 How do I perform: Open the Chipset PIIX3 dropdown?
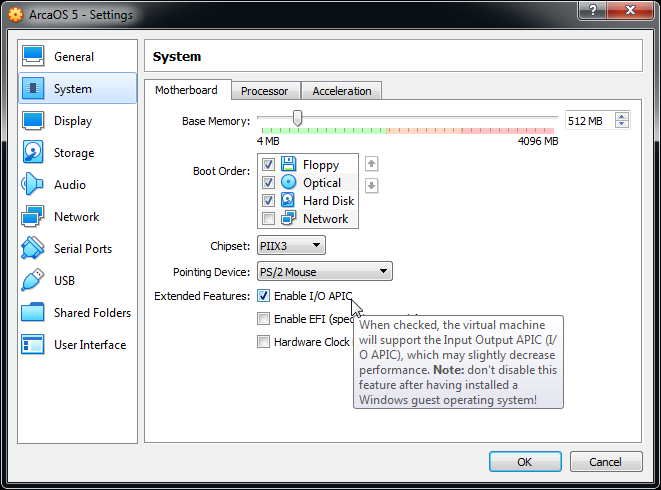click(x=291, y=245)
